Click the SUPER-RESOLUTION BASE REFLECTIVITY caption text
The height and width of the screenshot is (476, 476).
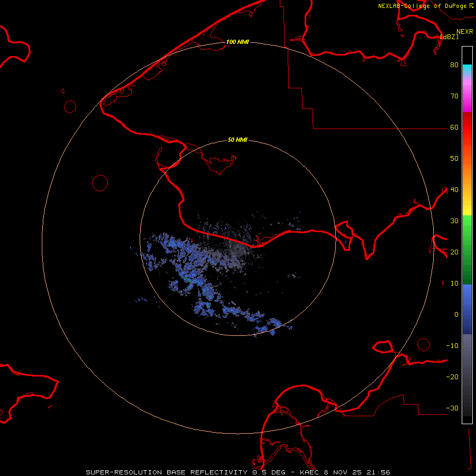(x=167, y=472)
